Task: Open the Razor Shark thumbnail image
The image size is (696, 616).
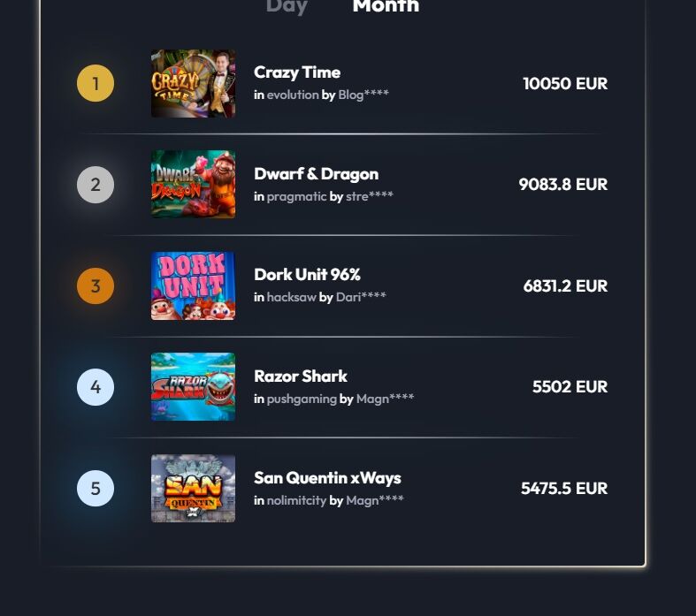Action: pyautogui.click(x=193, y=386)
